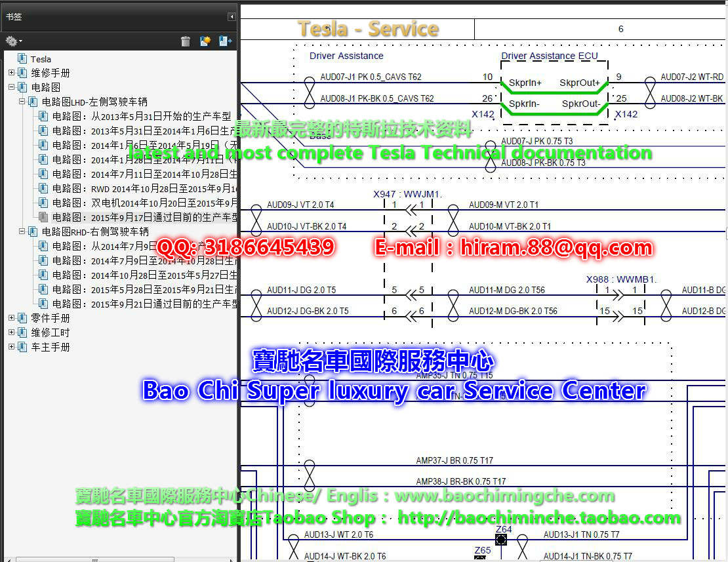Image resolution: width=728 pixels, height=562 pixels.
Task: Click the bookmark icon beside 零件手册
Action: click(22, 318)
